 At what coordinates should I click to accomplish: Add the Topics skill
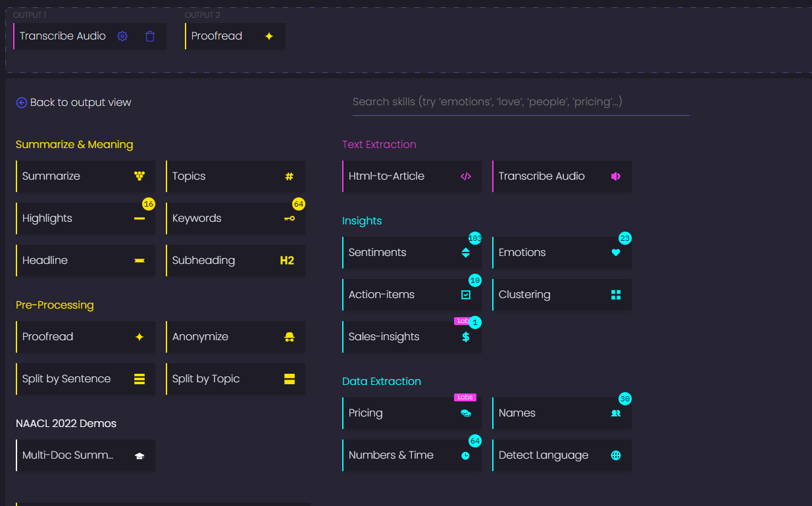point(236,176)
